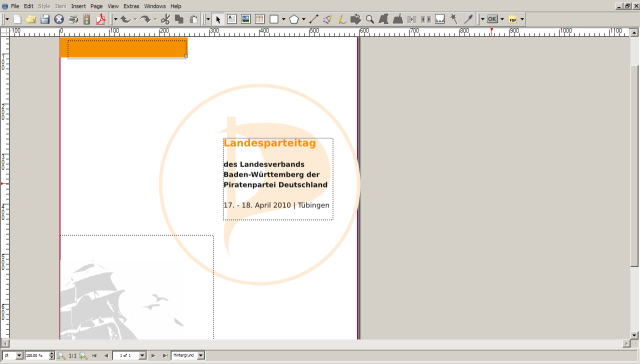Screen dimensions: 640x364
Task: Adjust zoom percentage with spinner arrows
Action: click(51, 356)
